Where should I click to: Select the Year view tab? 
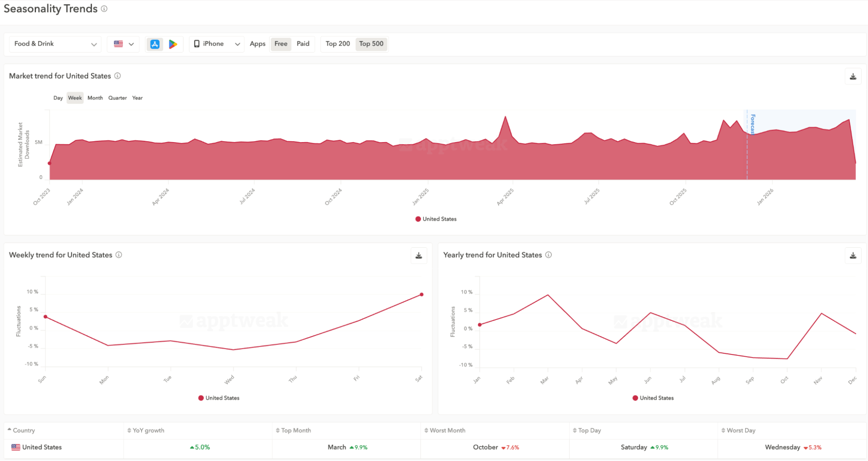137,98
